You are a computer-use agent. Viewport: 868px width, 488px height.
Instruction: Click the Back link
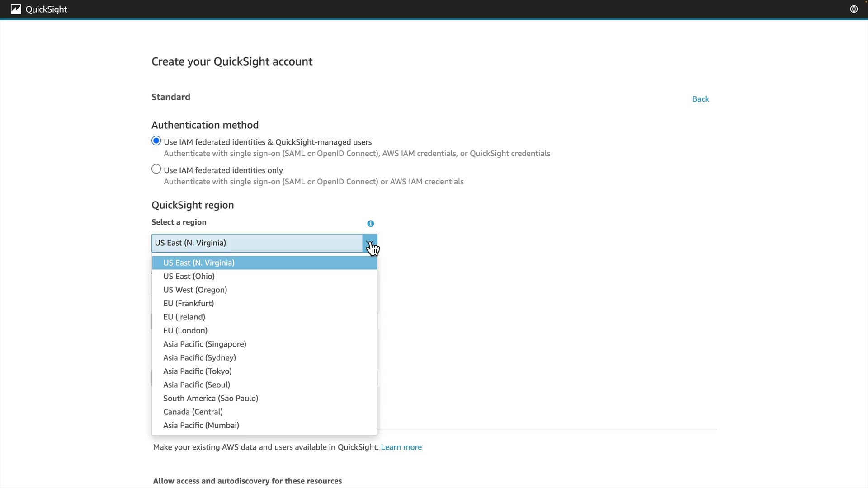tap(700, 99)
